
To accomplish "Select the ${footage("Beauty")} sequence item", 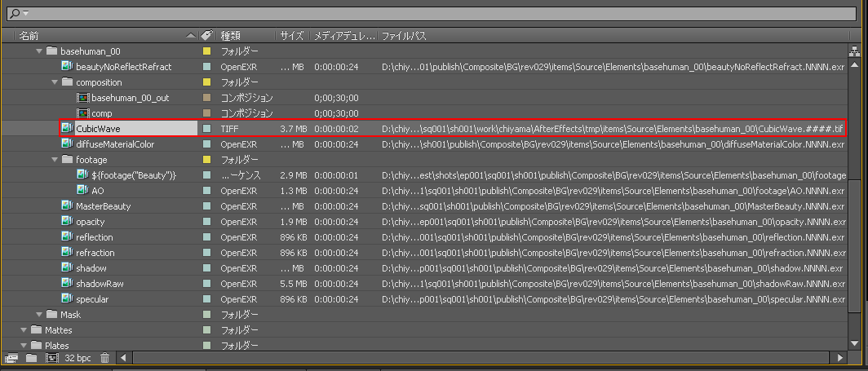I will coord(134,174).
